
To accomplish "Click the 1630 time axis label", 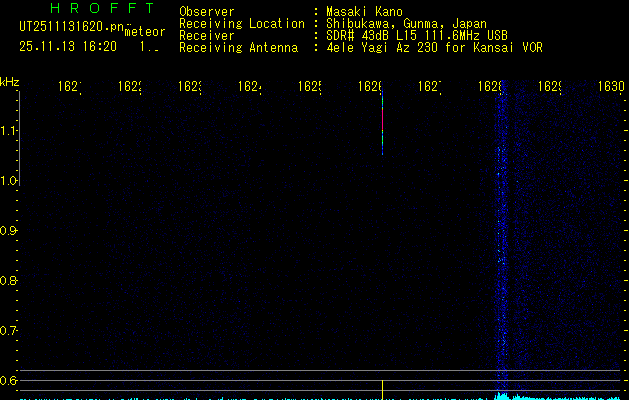I will click(611, 86).
